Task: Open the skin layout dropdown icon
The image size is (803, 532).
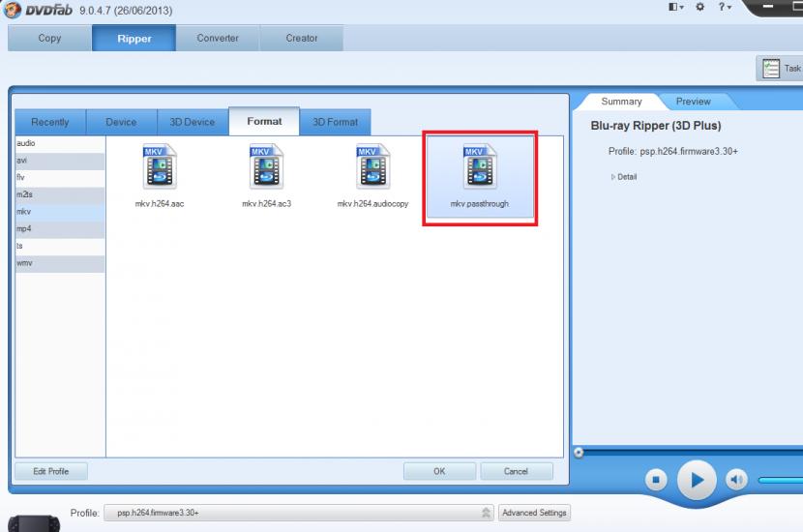Action: [676, 7]
